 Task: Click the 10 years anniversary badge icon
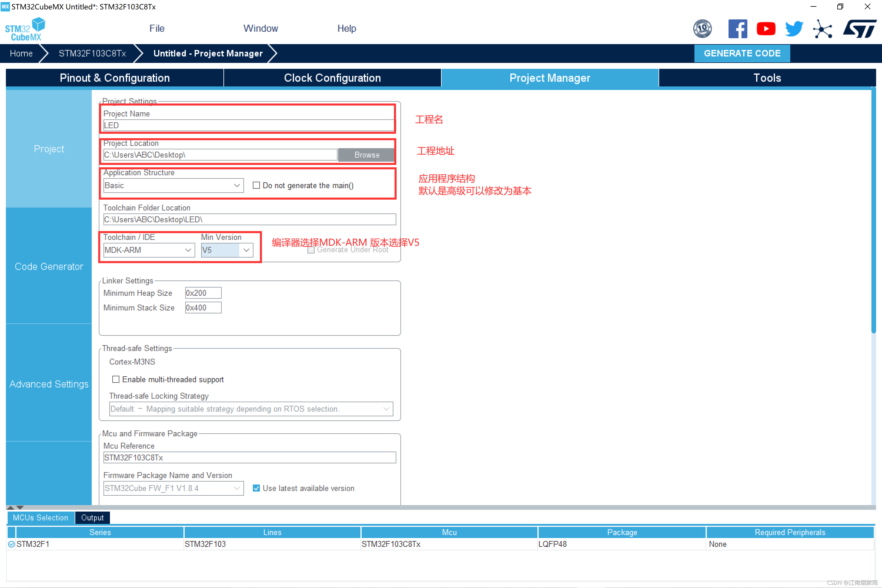(x=702, y=29)
